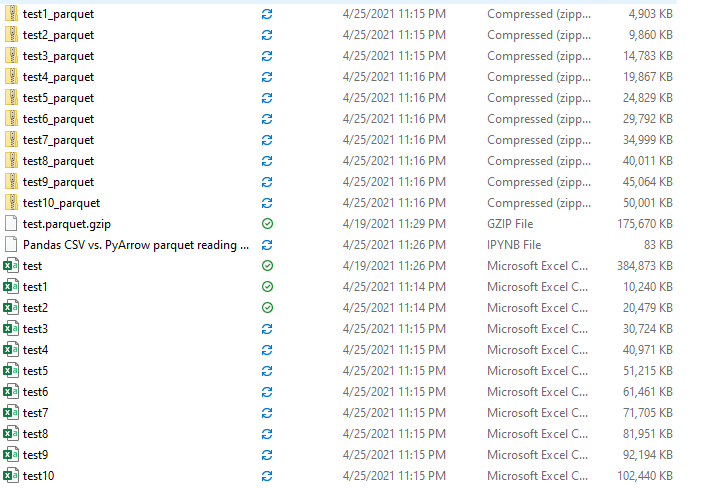704x488 pixels.
Task: Click the GZIP File type label
Action: 510,224
